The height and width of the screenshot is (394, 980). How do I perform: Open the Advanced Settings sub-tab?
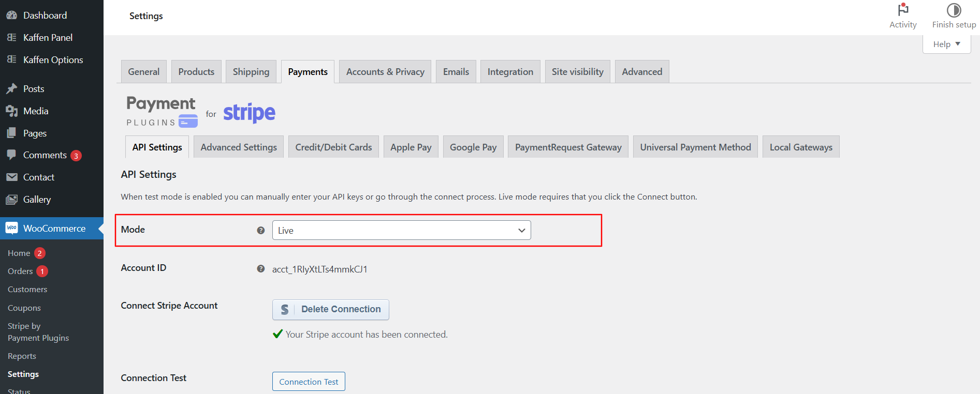coord(239,147)
